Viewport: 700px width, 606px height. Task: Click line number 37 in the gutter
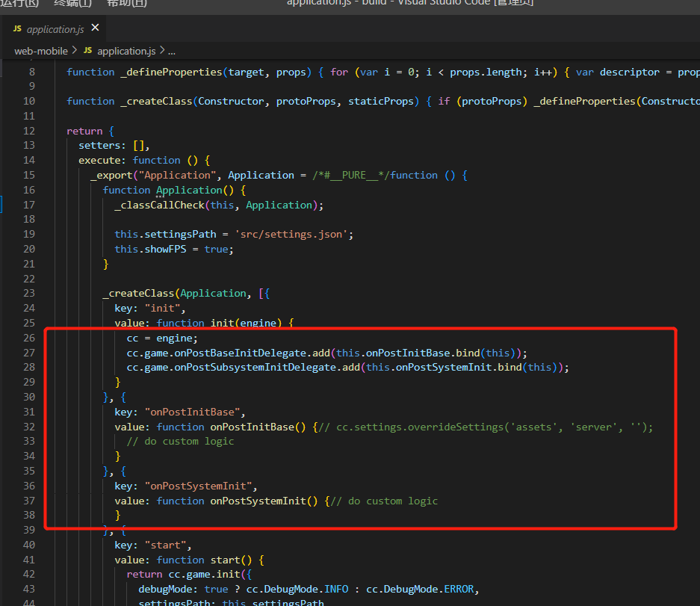point(29,501)
